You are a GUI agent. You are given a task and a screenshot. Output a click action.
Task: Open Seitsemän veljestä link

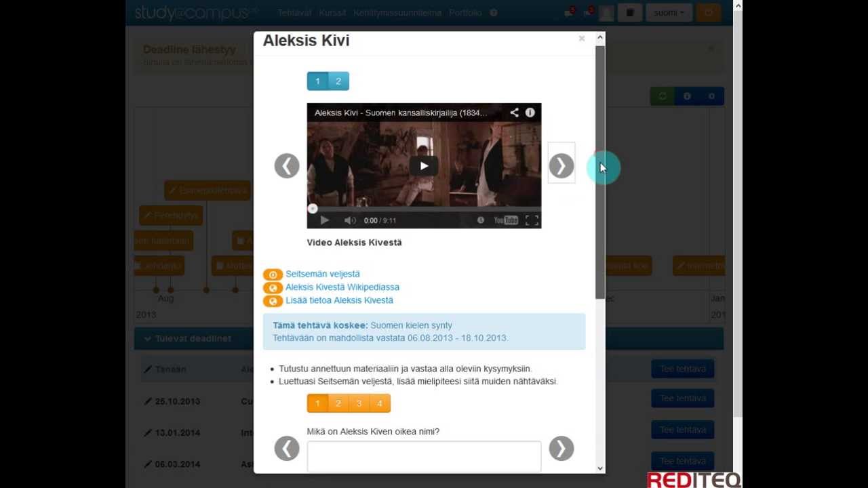point(323,274)
